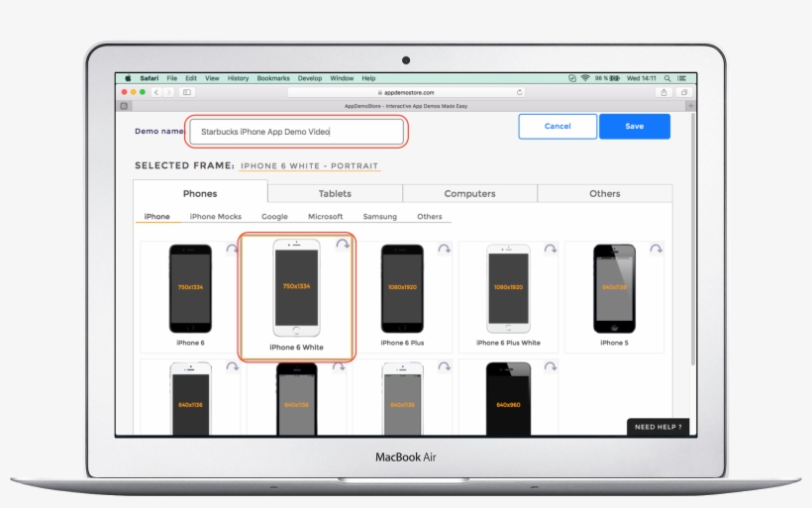Image resolution: width=812 pixels, height=508 pixels.
Task: Select the Google sub-tab
Action: point(274,217)
